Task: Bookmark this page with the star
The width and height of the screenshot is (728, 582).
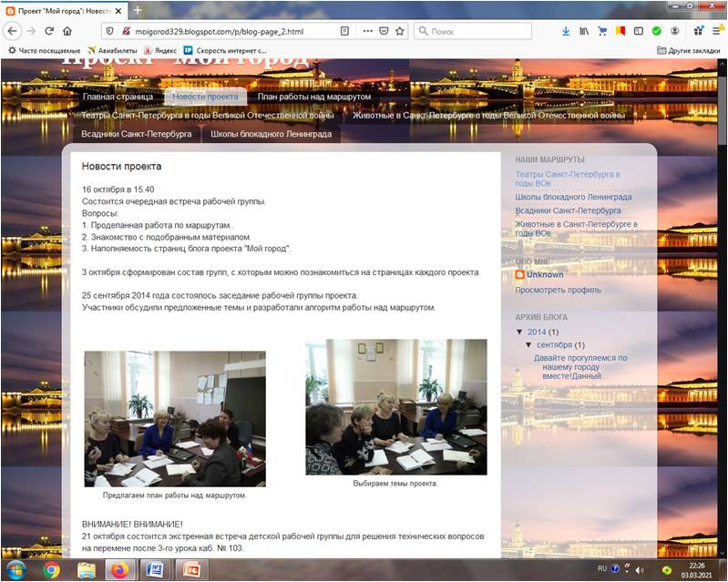Action: pos(399,31)
